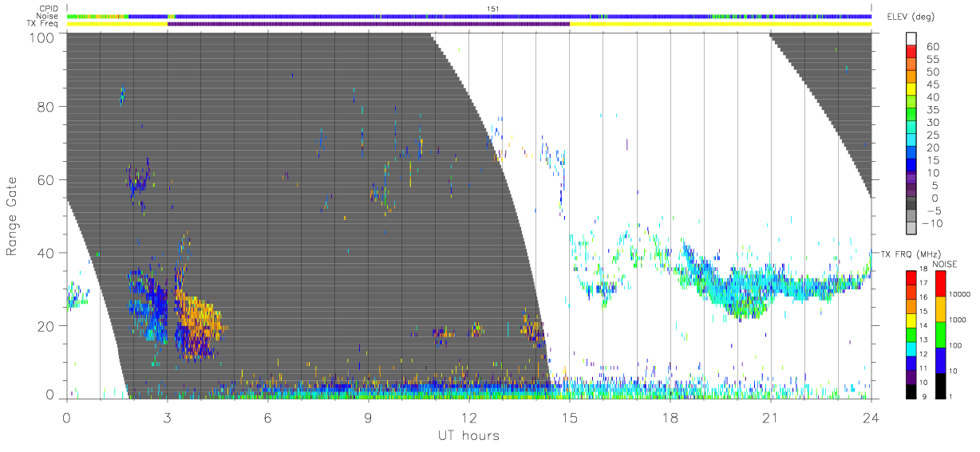980x452 pixels.
Task: Click the 60 tick label on Range Gate axis
Action: [x=46, y=180]
